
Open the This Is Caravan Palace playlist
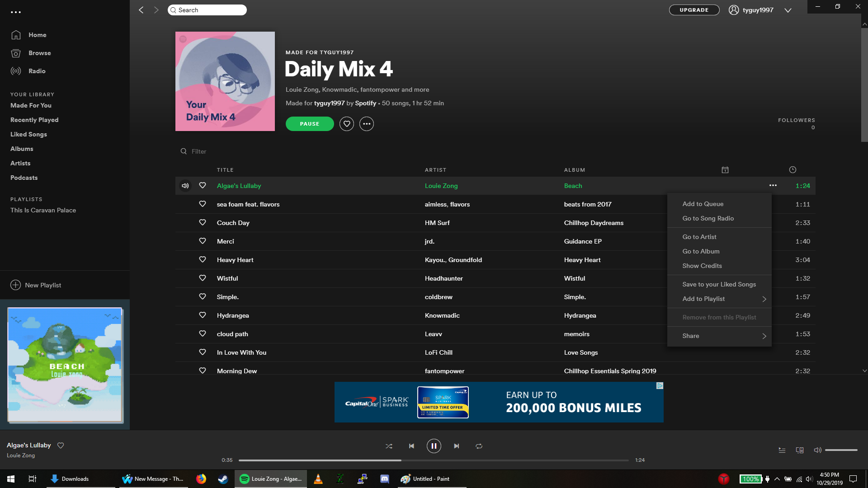pos(43,210)
